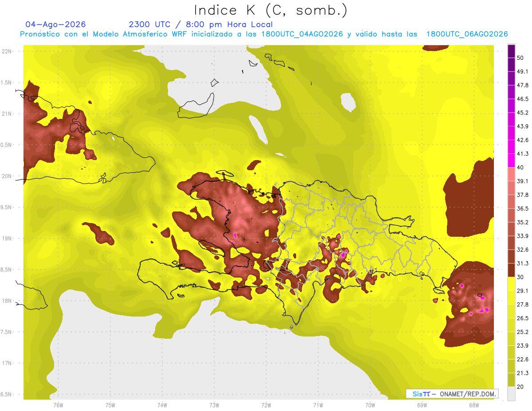Click the 71W longitude label
532x411 pixels.
click(x=318, y=405)
